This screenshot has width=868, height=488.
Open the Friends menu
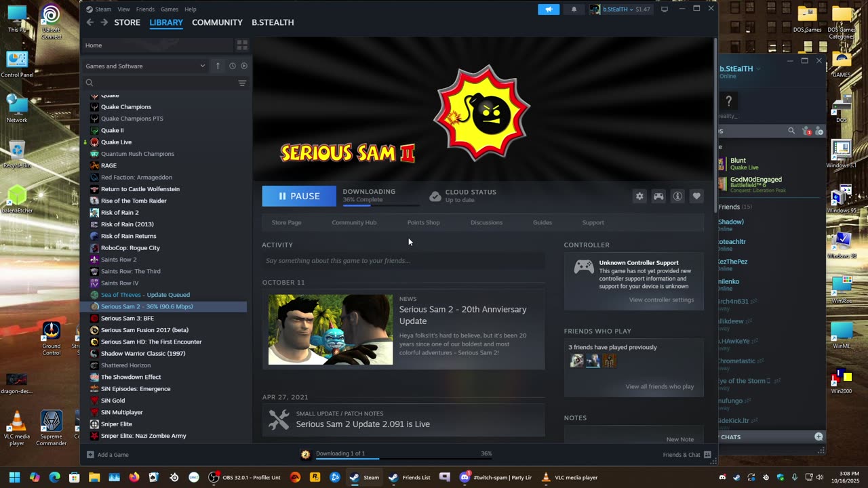145,9
